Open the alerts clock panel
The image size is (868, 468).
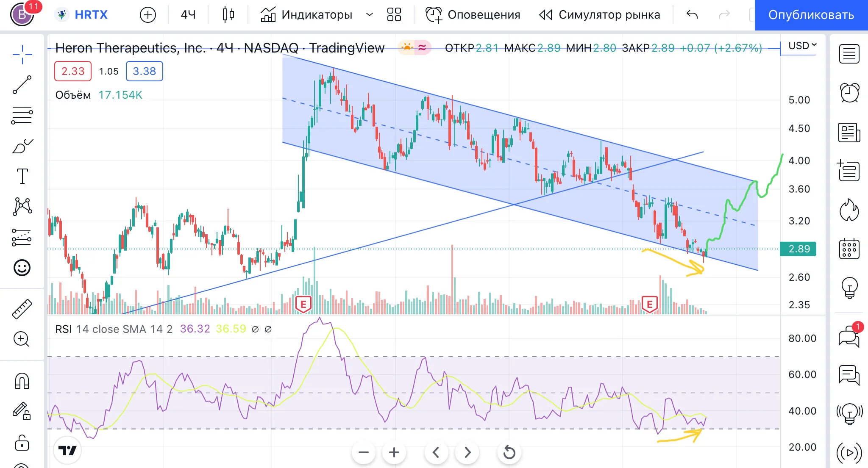point(849,93)
